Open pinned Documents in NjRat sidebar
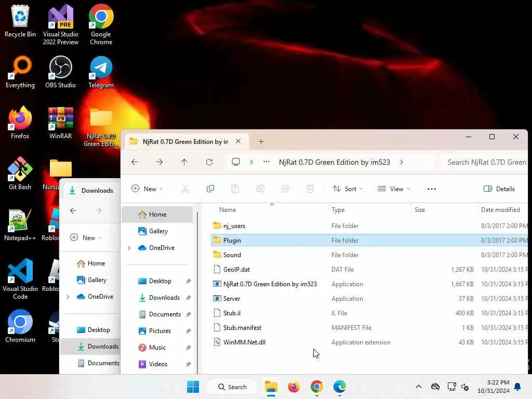The width and height of the screenshot is (532, 399). (x=157, y=314)
